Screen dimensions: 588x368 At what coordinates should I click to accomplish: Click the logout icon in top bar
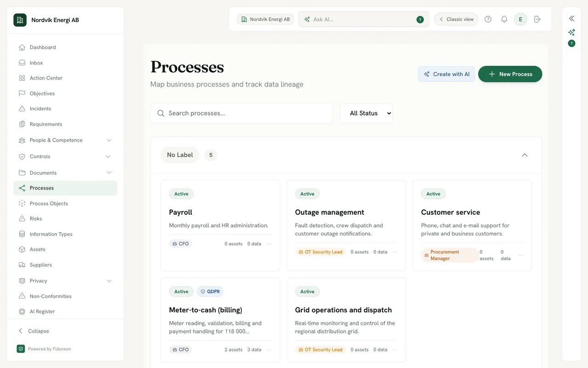(x=537, y=19)
